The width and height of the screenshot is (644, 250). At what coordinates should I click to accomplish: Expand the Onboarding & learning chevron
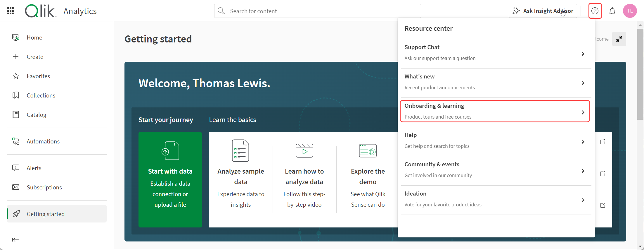pyautogui.click(x=583, y=112)
